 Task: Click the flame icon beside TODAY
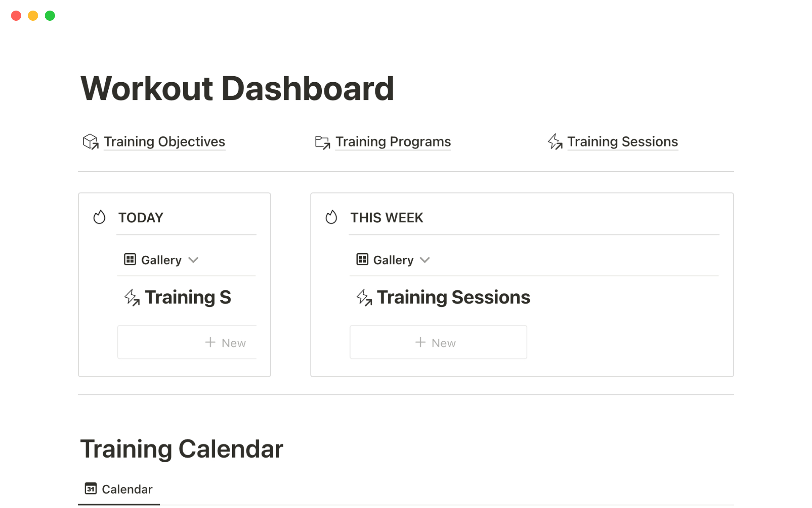[x=99, y=218]
